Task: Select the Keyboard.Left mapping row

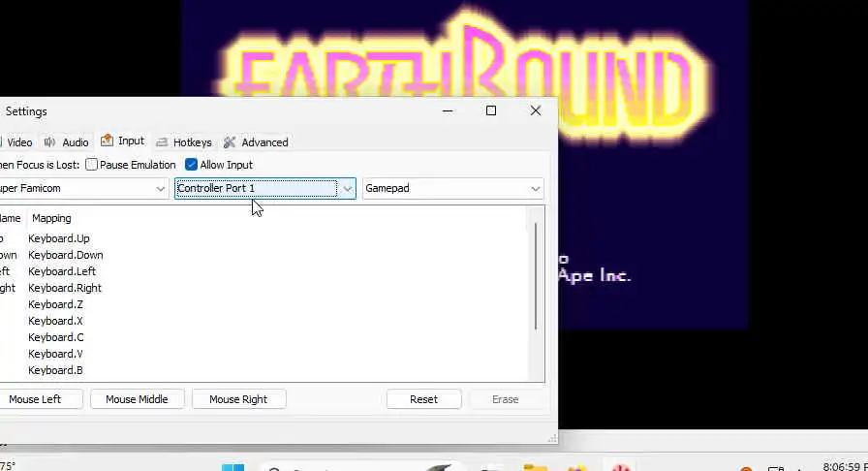Action: pyautogui.click(x=263, y=271)
